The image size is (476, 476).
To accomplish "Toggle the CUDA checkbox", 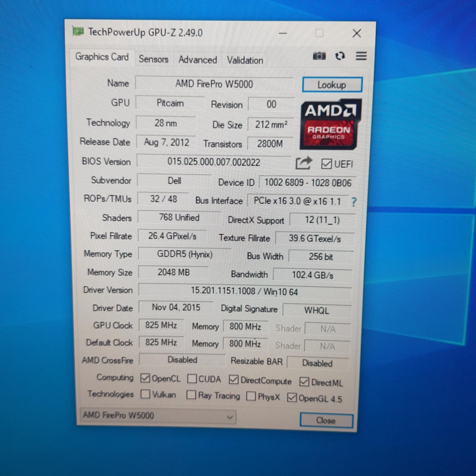I will (192, 378).
